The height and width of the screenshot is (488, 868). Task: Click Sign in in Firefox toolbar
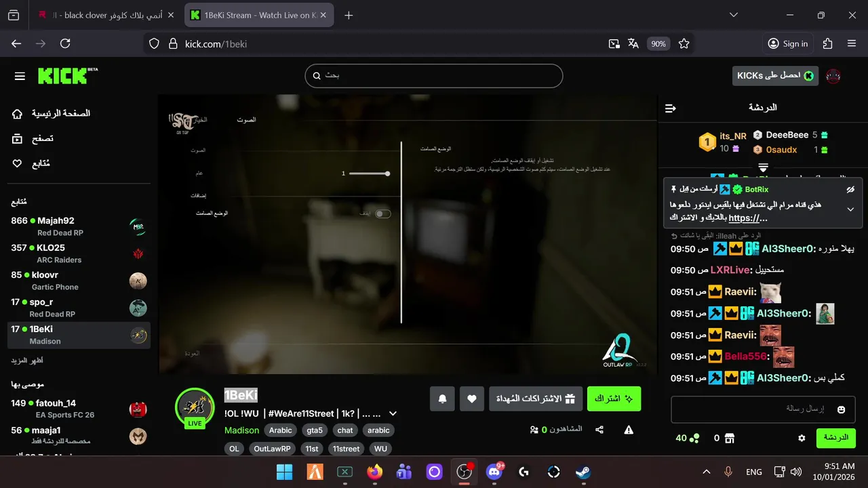[787, 43]
